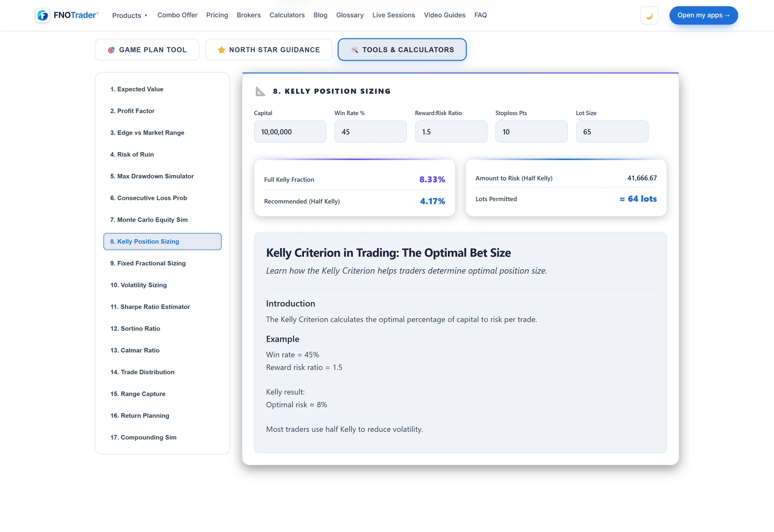Click the Open my apps button
Viewport: 774px width, 532px height.
pos(703,15)
